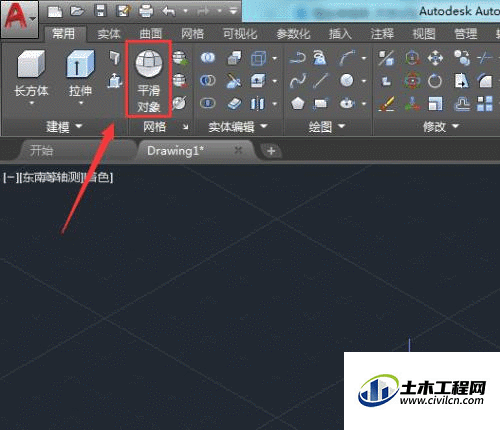Select the Helix draw tool
Viewport: 500px width, 430px height.
(x=320, y=58)
